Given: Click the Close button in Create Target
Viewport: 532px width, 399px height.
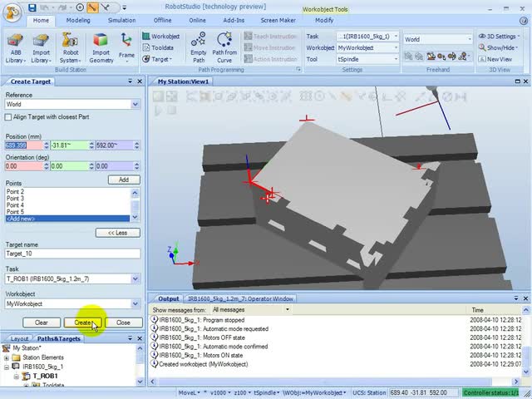Looking at the screenshot, I should pyautogui.click(x=124, y=323).
